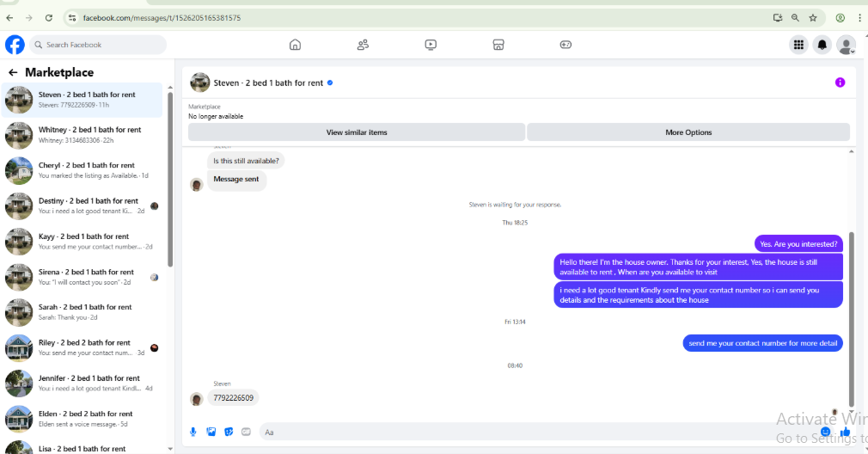
Task: Open site information icon in address bar
Action: pyautogui.click(x=72, y=18)
